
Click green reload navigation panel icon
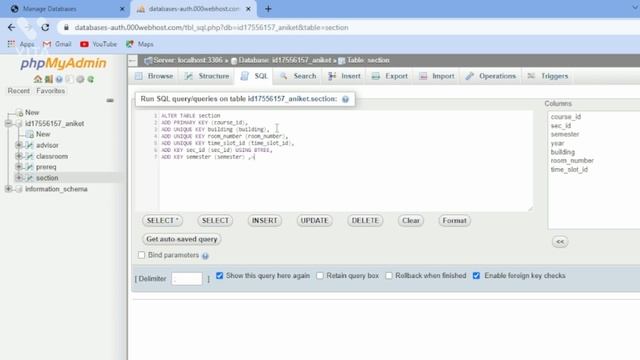91,79
